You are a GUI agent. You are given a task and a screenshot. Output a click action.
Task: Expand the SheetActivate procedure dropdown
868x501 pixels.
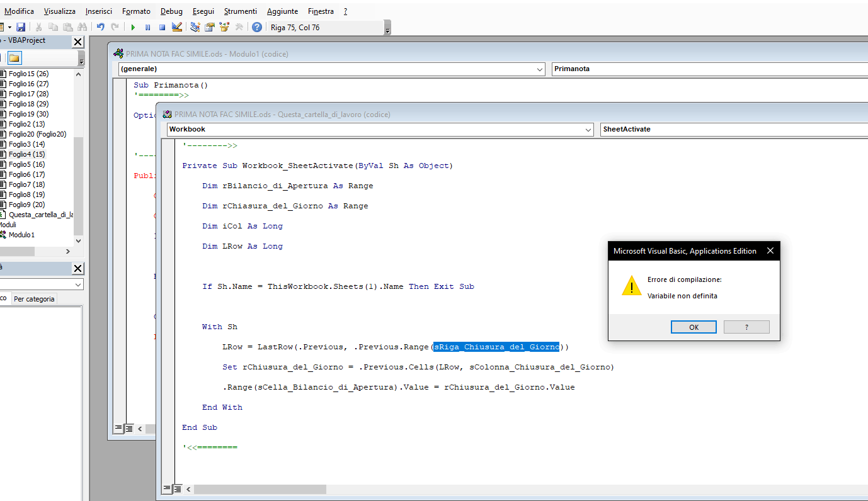pyautogui.click(x=734, y=129)
